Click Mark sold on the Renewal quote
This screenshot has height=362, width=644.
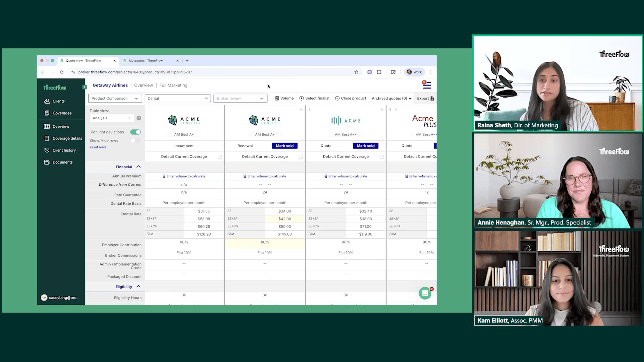click(284, 146)
